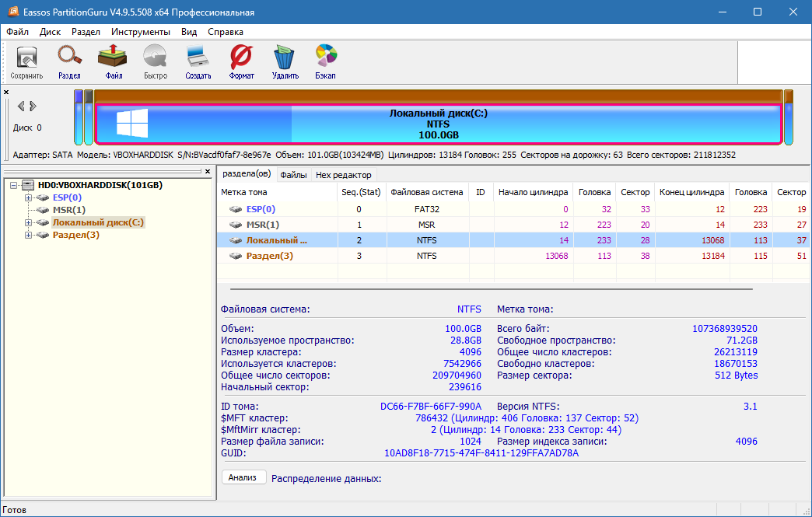Screen dimensions: 812x517
Task: Click the GUID value 10AD8F18-7715-474F-8411-129FFA7AD78A
Action: point(481,452)
